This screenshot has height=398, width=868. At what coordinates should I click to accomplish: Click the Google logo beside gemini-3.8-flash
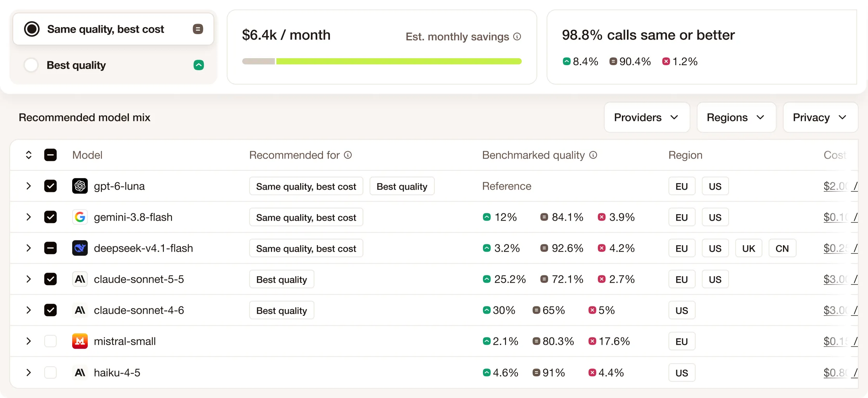tap(80, 217)
